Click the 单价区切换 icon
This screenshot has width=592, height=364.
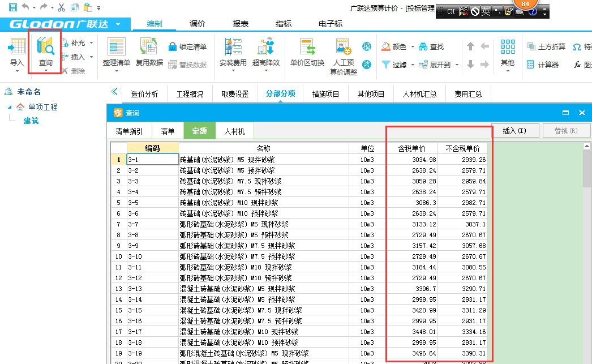pyautogui.click(x=307, y=48)
